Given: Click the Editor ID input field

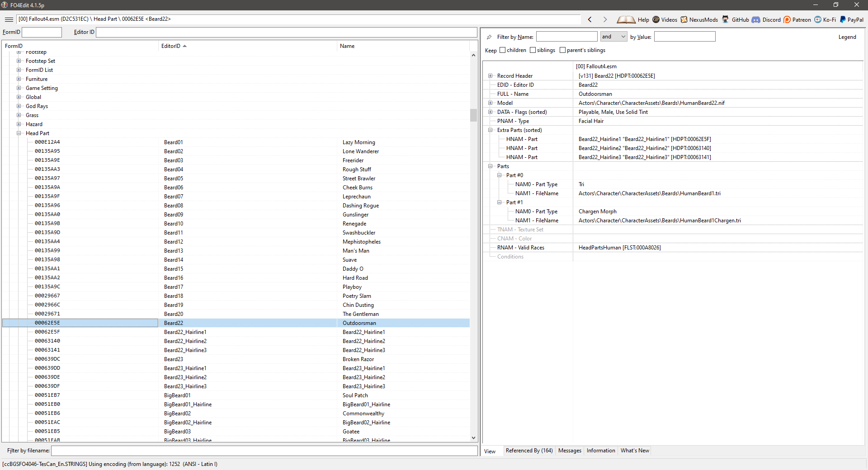Looking at the screenshot, I should point(287,32).
